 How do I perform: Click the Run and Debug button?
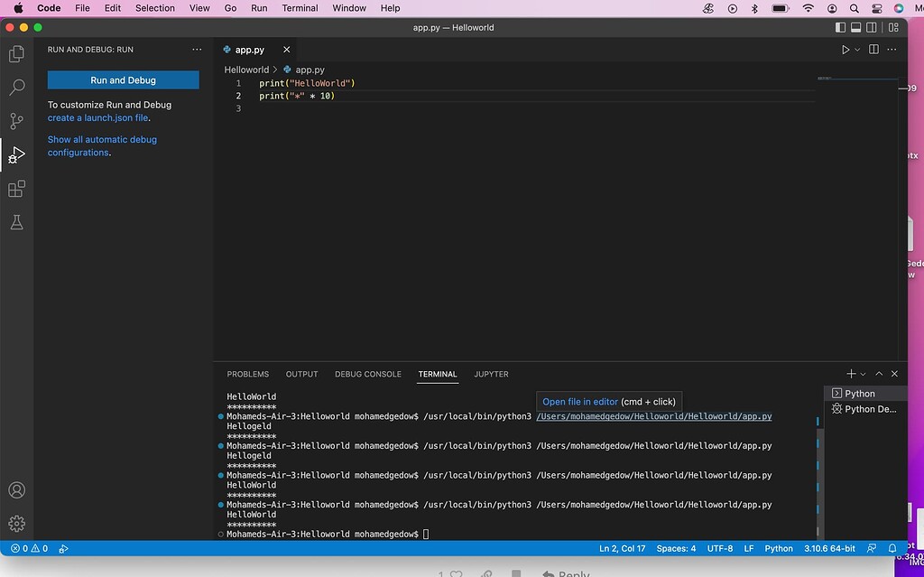click(123, 79)
